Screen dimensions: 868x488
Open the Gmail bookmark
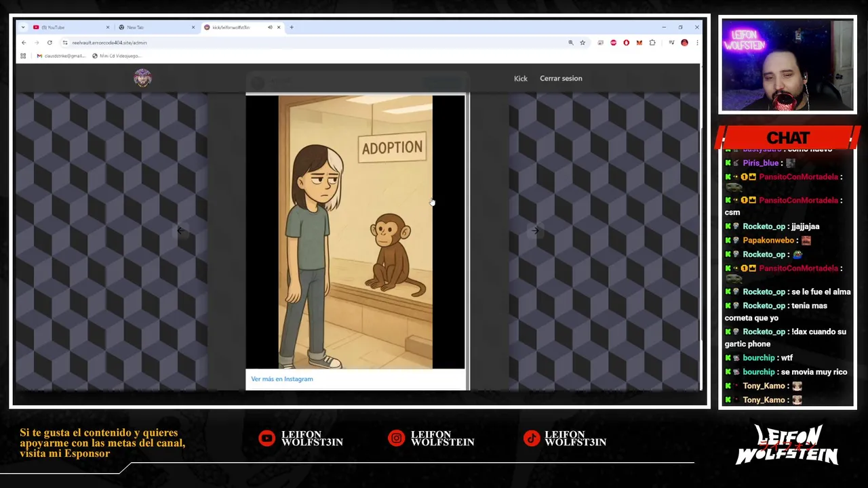(61, 56)
